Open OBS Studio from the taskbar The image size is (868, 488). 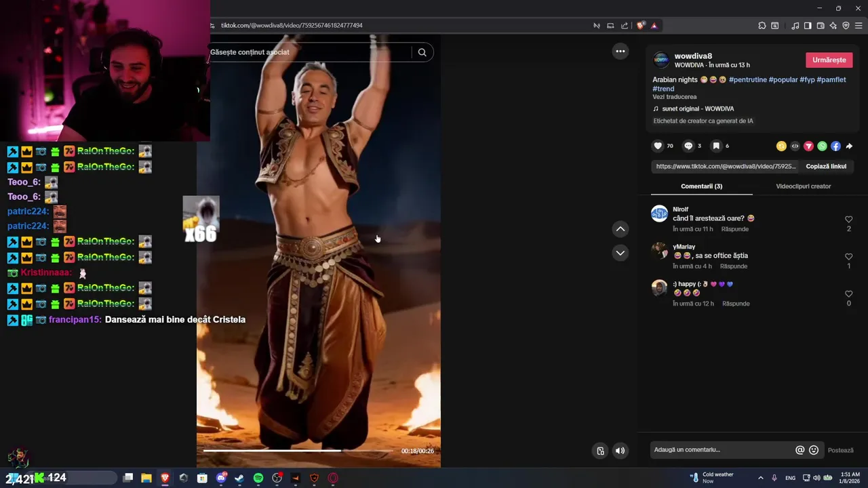coord(277,478)
